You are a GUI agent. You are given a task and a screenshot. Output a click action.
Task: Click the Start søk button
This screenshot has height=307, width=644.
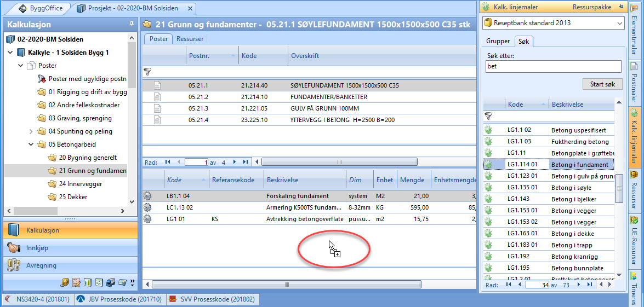[x=602, y=84]
